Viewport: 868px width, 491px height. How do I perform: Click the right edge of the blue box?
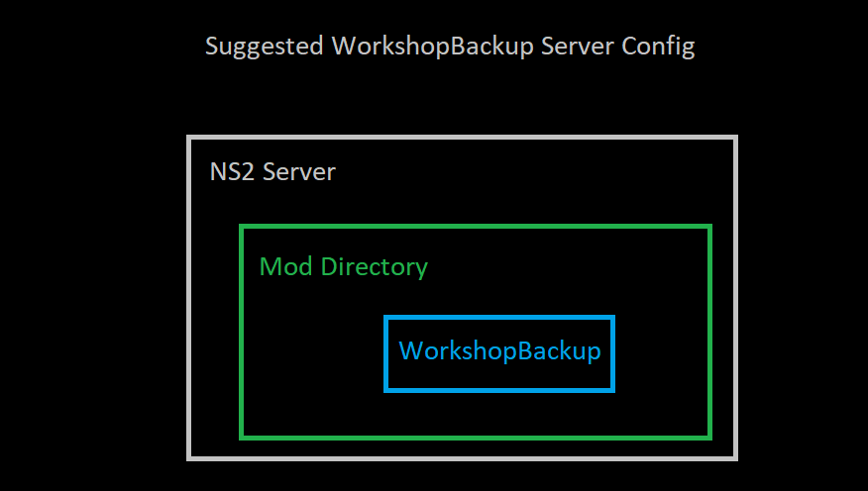612,353
